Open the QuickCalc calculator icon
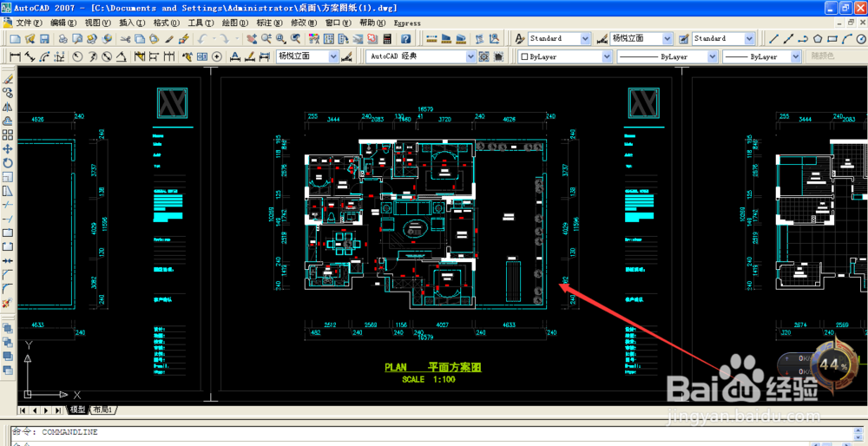 (387, 39)
